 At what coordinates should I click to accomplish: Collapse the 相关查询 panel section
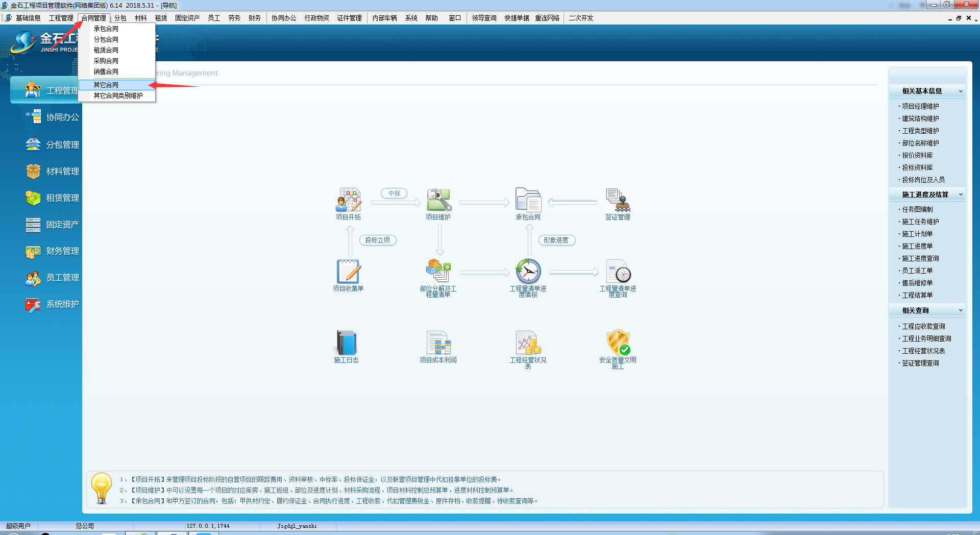pyautogui.click(x=961, y=310)
